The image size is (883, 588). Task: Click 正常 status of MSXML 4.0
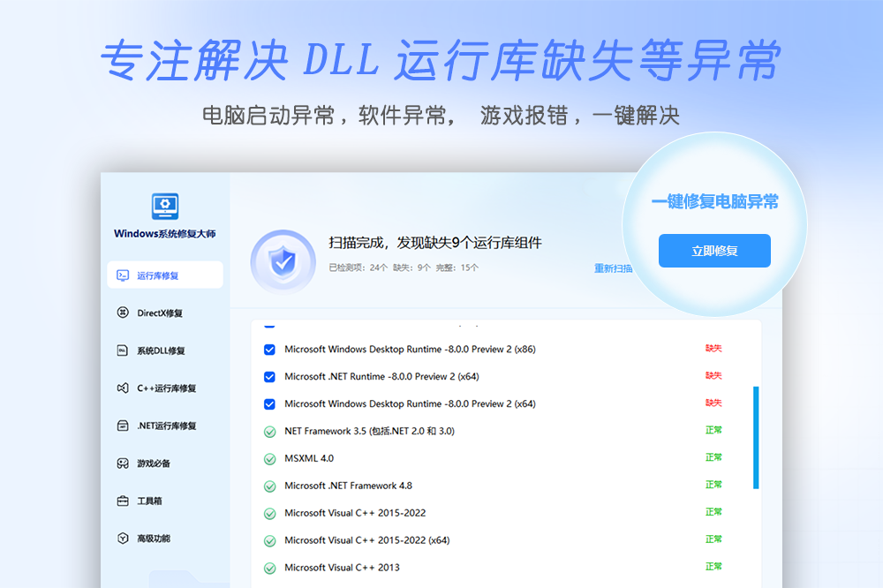click(x=713, y=457)
